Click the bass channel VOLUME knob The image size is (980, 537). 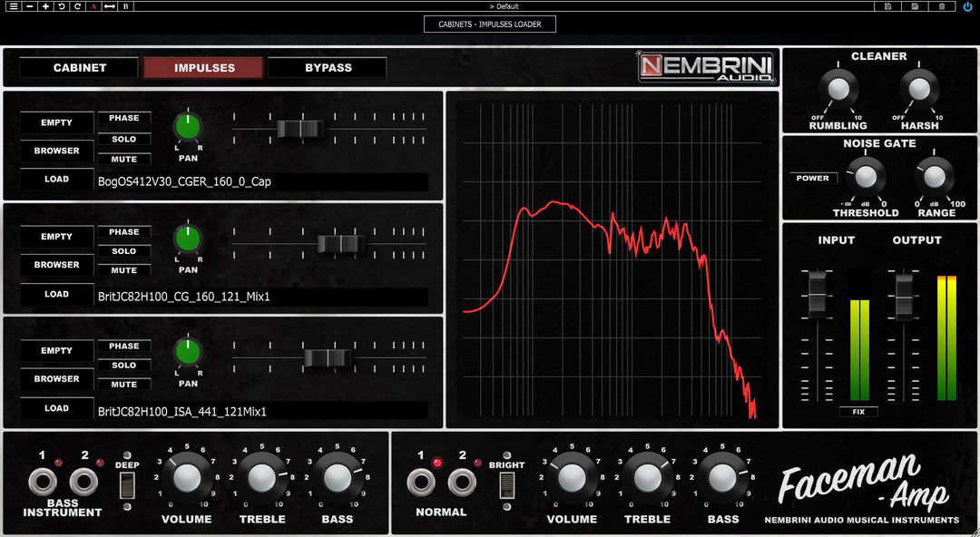pyautogui.click(x=186, y=478)
